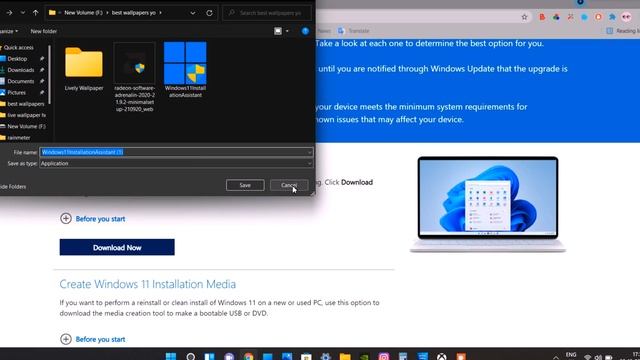Click the Download Now button

tap(117, 247)
